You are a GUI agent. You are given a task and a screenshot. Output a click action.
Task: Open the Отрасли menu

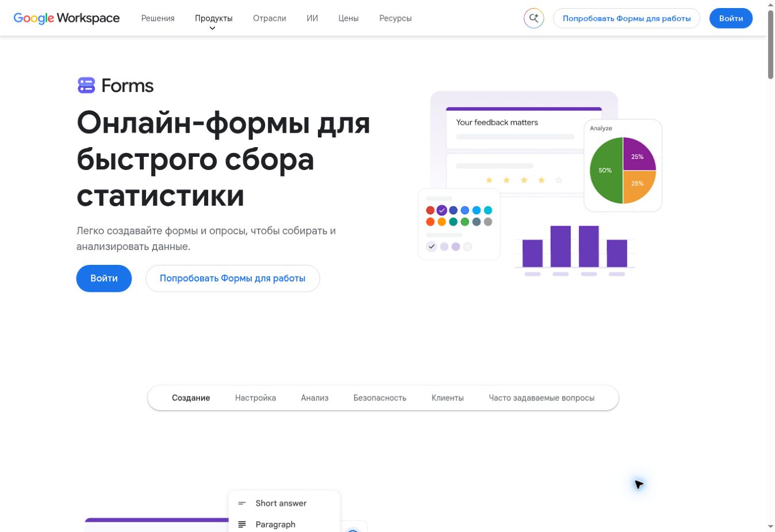point(270,18)
